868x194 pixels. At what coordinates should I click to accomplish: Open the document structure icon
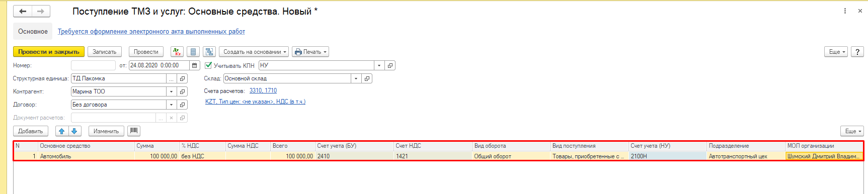point(209,52)
